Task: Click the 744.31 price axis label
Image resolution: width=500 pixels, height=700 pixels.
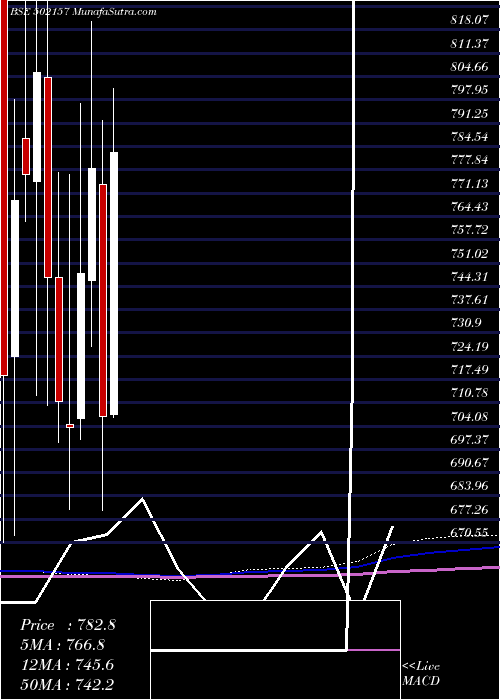Action: (x=469, y=277)
